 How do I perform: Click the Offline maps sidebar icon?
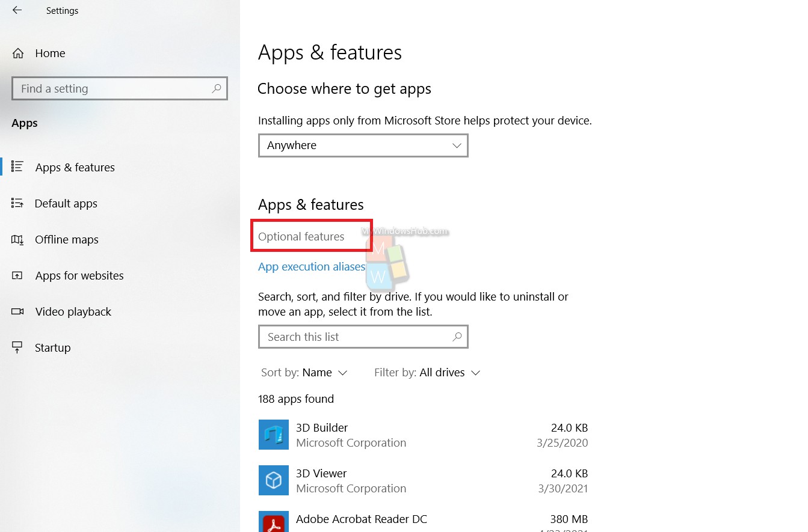click(17, 239)
